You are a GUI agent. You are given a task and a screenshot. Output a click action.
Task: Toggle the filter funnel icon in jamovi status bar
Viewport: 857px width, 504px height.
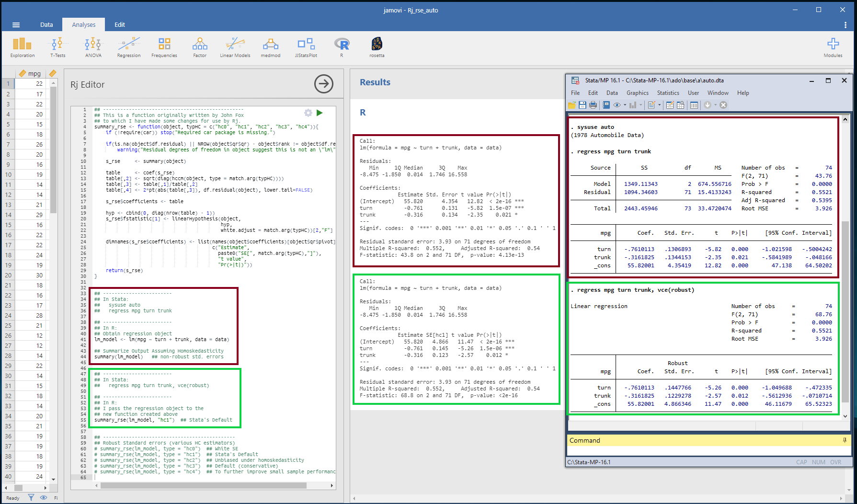tap(31, 498)
